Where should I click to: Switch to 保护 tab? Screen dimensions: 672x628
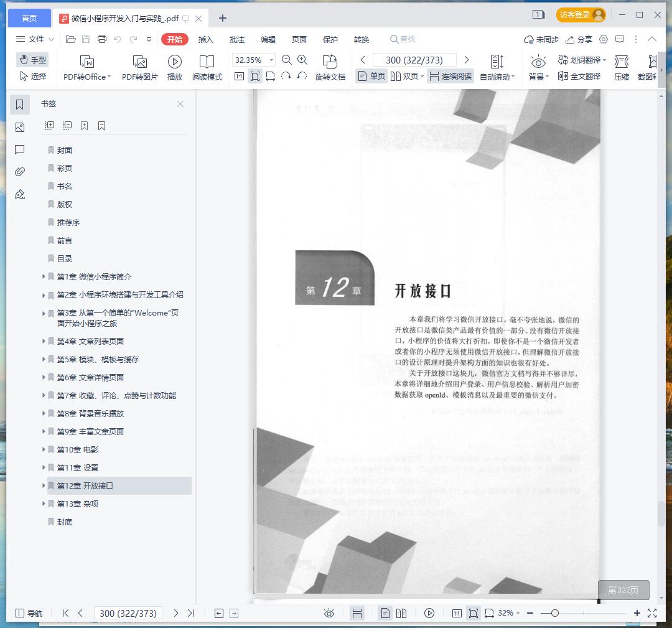[330, 39]
